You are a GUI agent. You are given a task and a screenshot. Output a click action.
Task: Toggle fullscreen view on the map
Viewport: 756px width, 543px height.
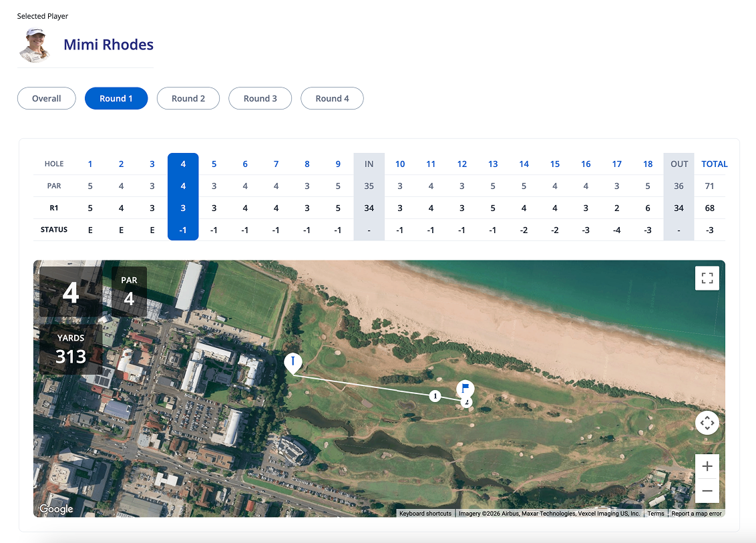pos(707,279)
